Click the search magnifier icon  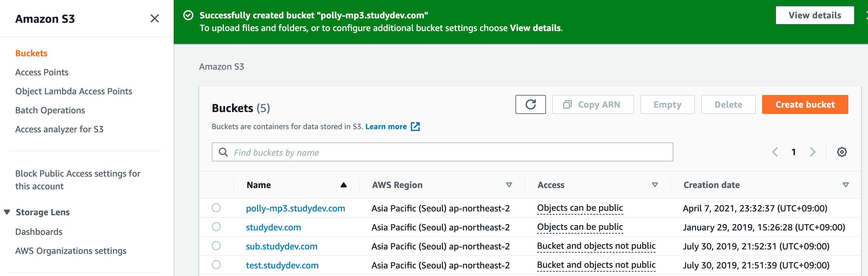(x=223, y=152)
